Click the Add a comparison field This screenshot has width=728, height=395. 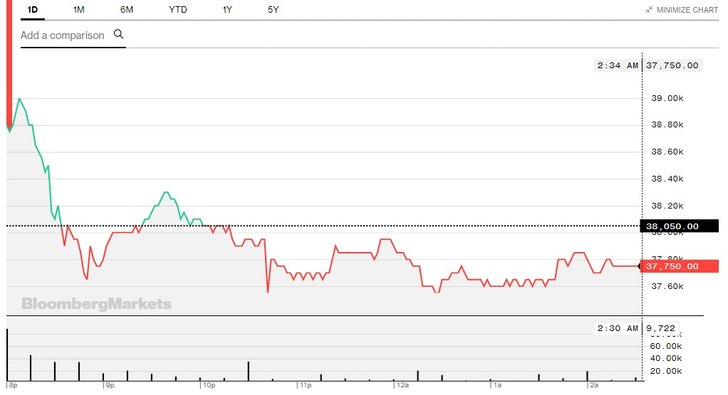(73, 35)
